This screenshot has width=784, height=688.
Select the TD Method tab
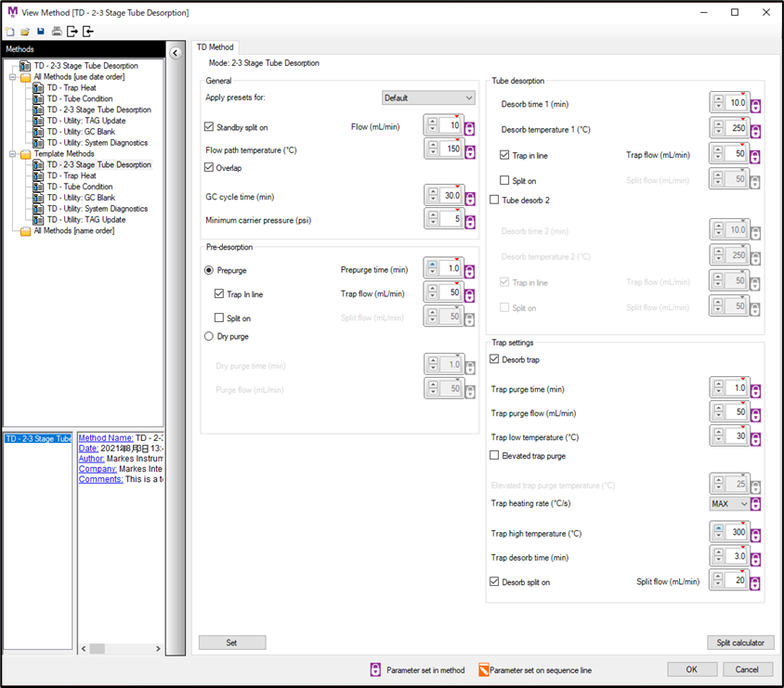coord(216,47)
